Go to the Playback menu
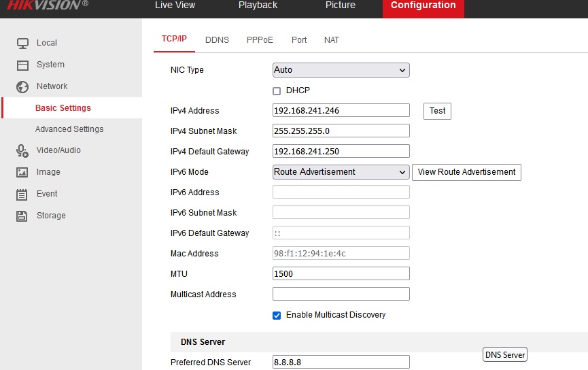This screenshot has height=370, width=588. tap(258, 5)
